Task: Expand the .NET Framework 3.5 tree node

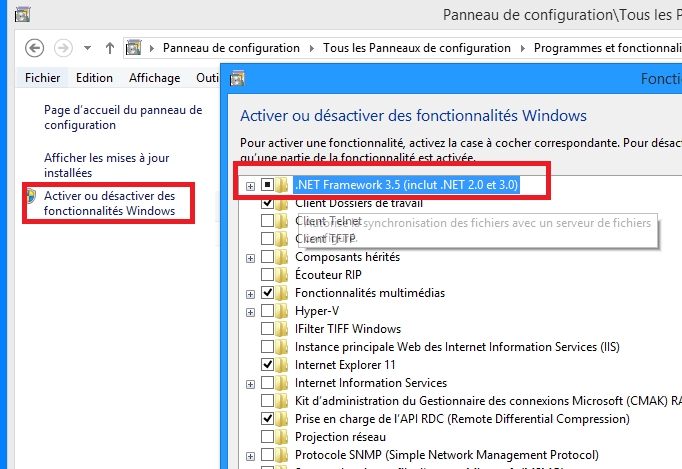Action: pos(250,186)
